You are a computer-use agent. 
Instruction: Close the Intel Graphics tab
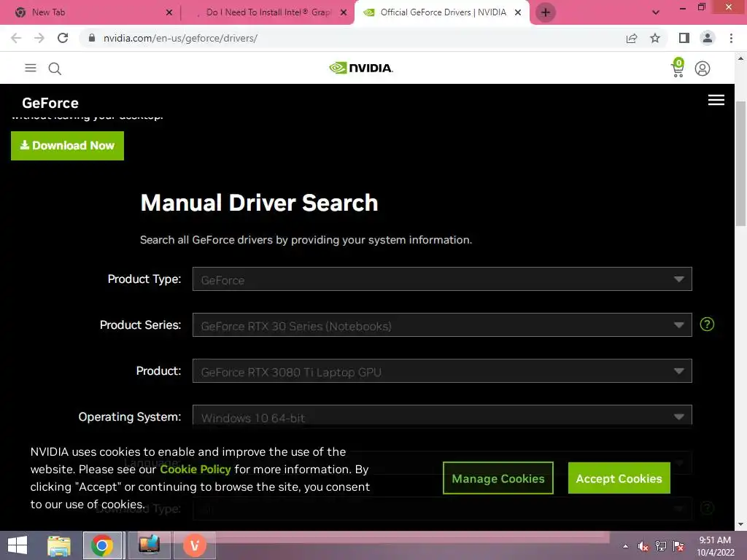344,12
